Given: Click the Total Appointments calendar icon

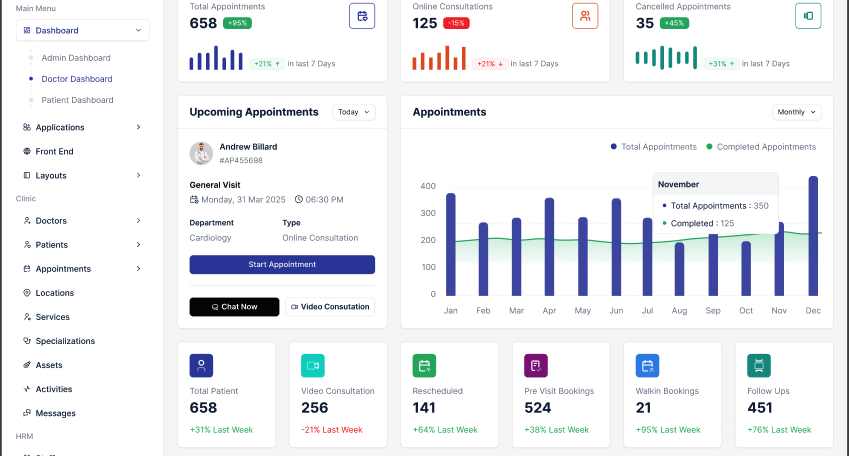Looking at the screenshot, I should pos(362,16).
